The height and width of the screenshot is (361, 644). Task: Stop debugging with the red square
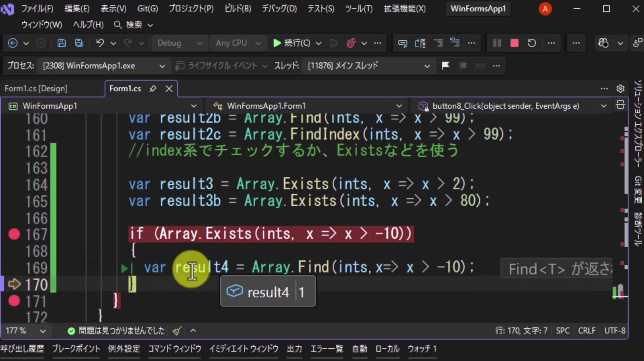click(514, 43)
